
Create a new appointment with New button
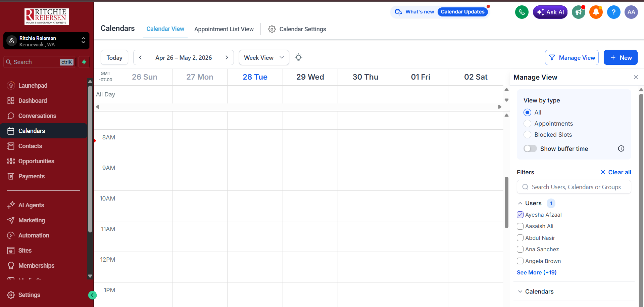[621, 57]
